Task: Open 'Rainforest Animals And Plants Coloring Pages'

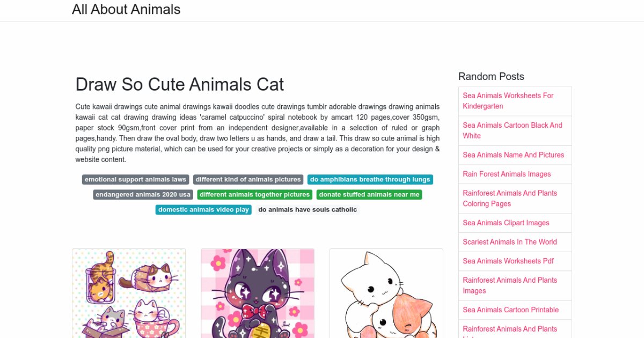Action: pyautogui.click(x=510, y=198)
